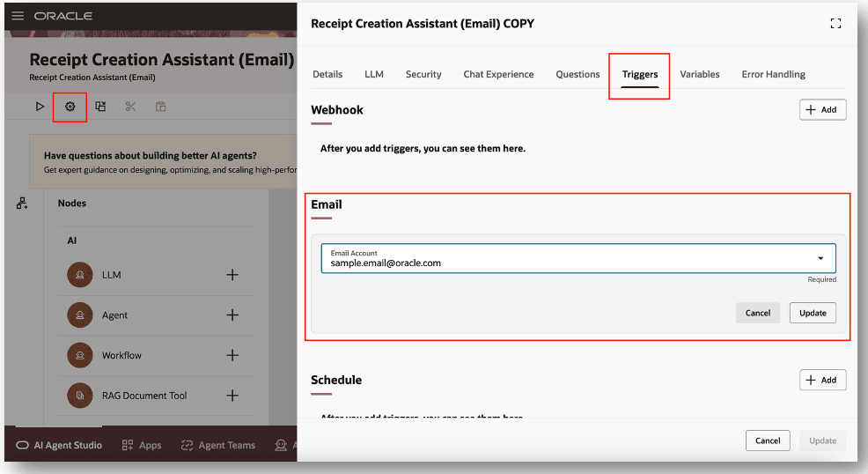This screenshot has height=474, width=868.
Task: Open AI Agent Studio in bottom bar
Action: tap(59, 445)
